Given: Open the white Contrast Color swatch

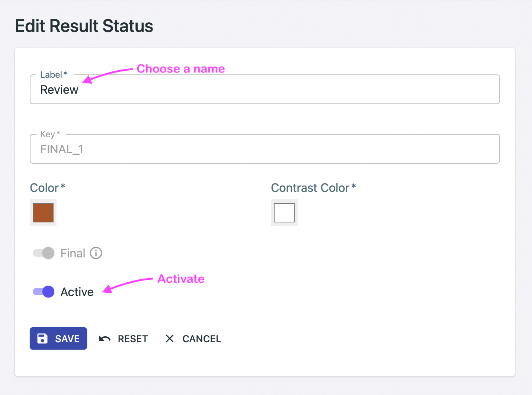Looking at the screenshot, I should point(284,213).
